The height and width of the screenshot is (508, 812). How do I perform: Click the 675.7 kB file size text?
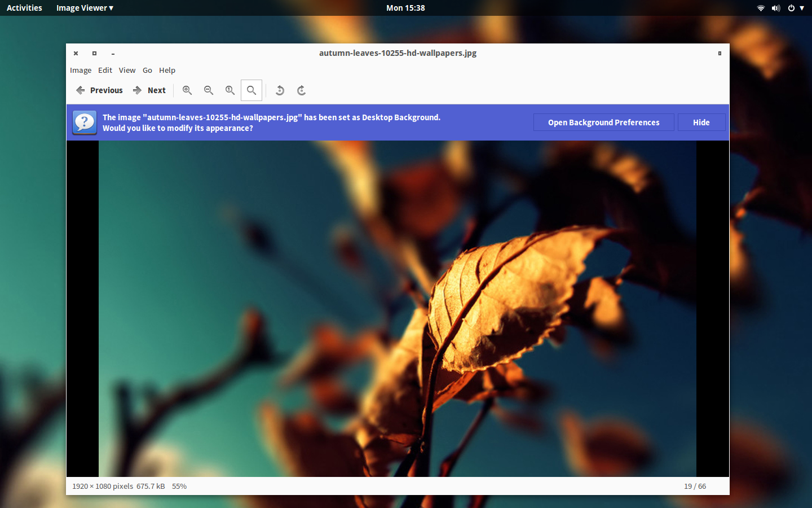tap(151, 486)
